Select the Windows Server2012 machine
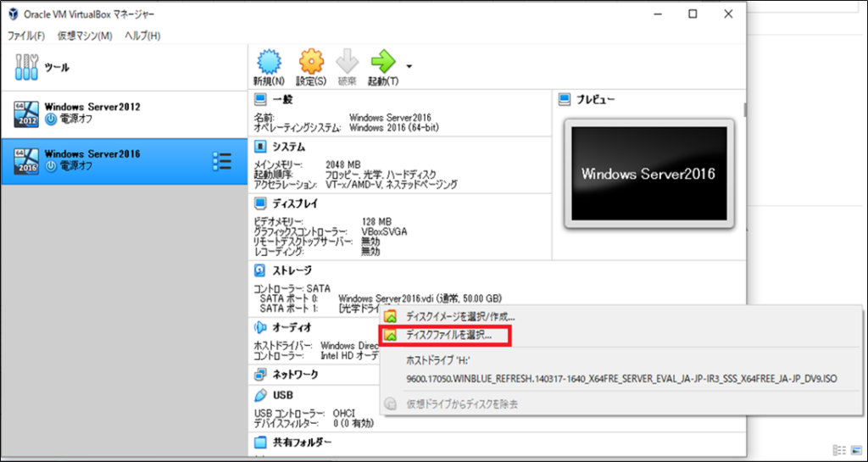The height and width of the screenshot is (462, 868). coord(124,114)
